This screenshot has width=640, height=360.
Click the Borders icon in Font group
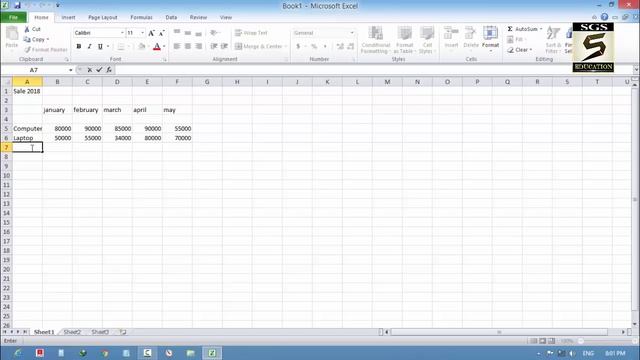pyautogui.click(x=121, y=47)
